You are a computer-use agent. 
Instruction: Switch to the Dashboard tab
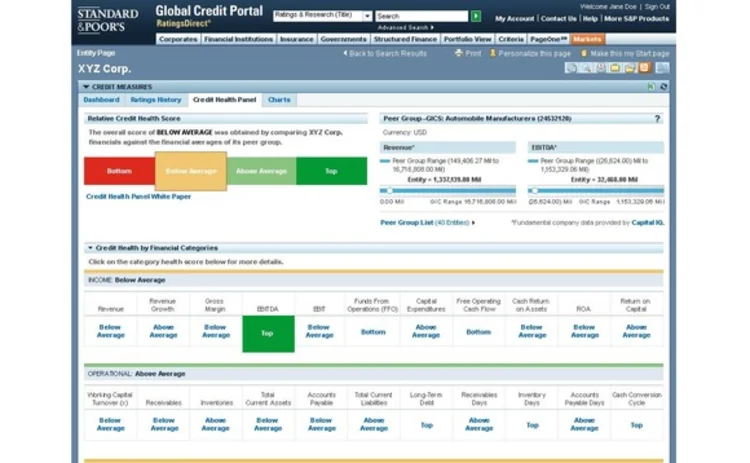pyautogui.click(x=101, y=99)
